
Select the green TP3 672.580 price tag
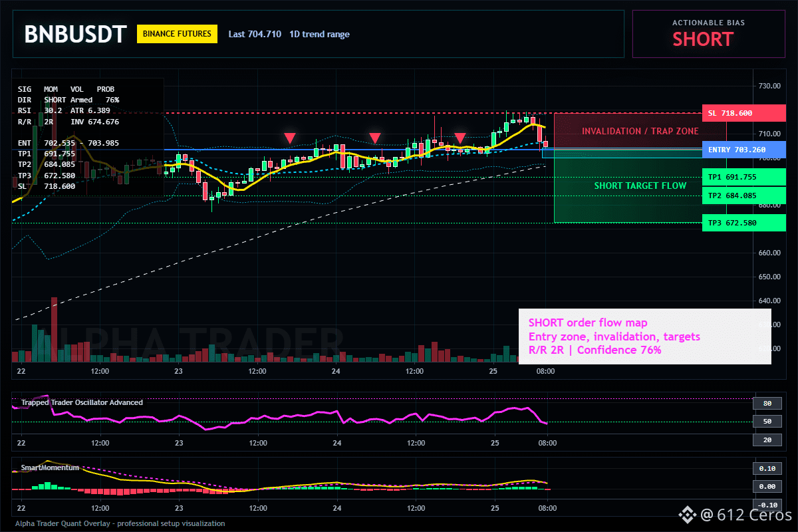[743, 223]
